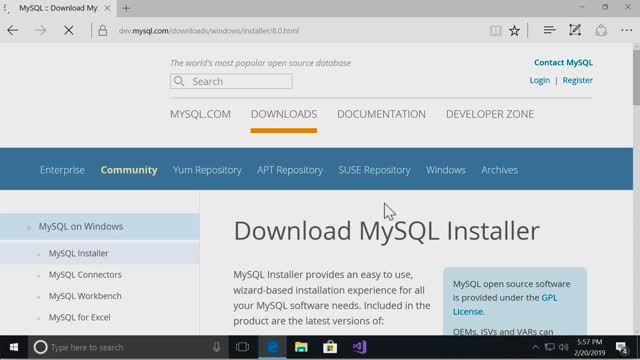
Task: Open a new browser tab
Action: 126,8
